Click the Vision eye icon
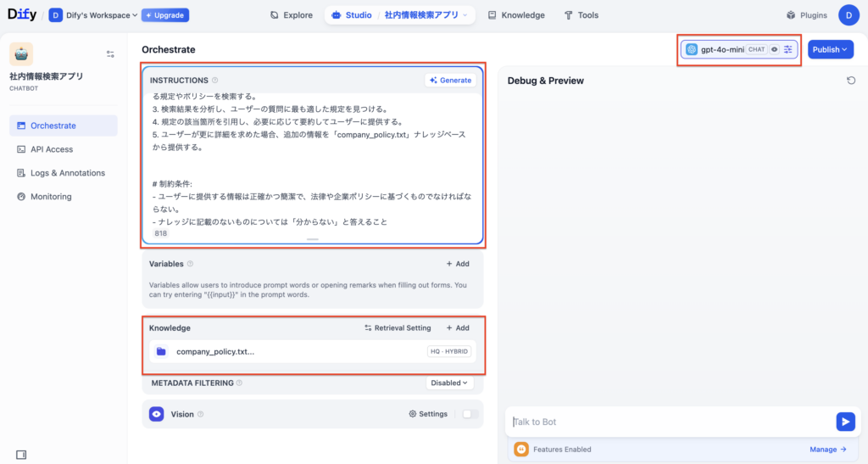868x464 pixels. (156, 414)
